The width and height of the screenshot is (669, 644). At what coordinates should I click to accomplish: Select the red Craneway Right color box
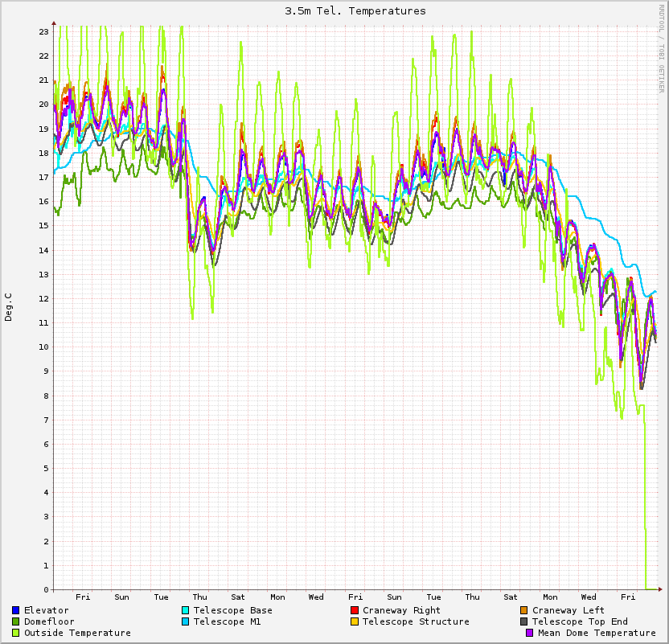point(355,610)
